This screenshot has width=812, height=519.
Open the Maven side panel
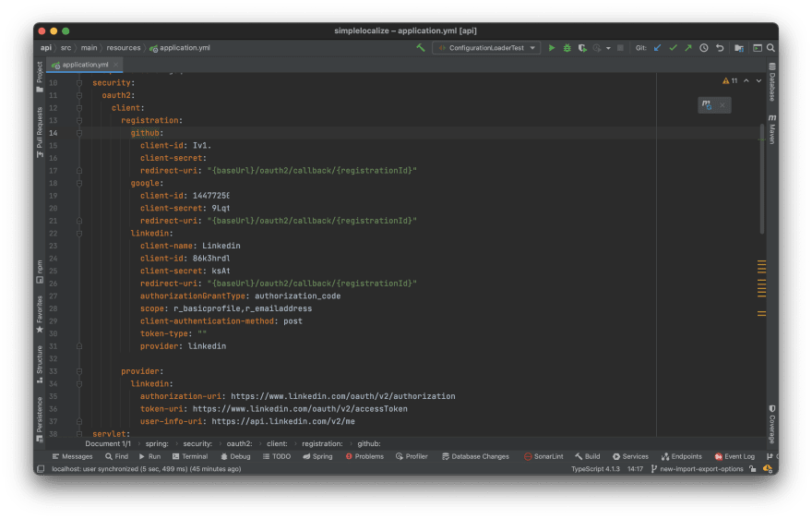(x=771, y=129)
